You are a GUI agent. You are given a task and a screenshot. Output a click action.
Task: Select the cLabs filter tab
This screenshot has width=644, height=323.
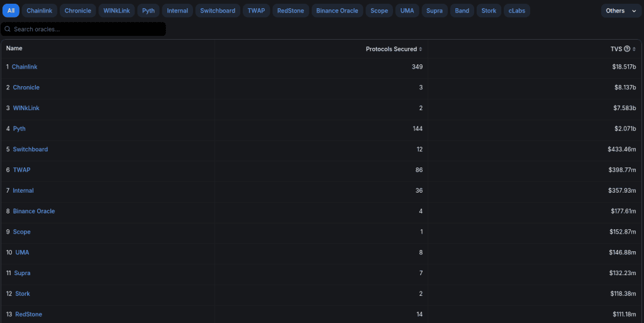point(517,11)
